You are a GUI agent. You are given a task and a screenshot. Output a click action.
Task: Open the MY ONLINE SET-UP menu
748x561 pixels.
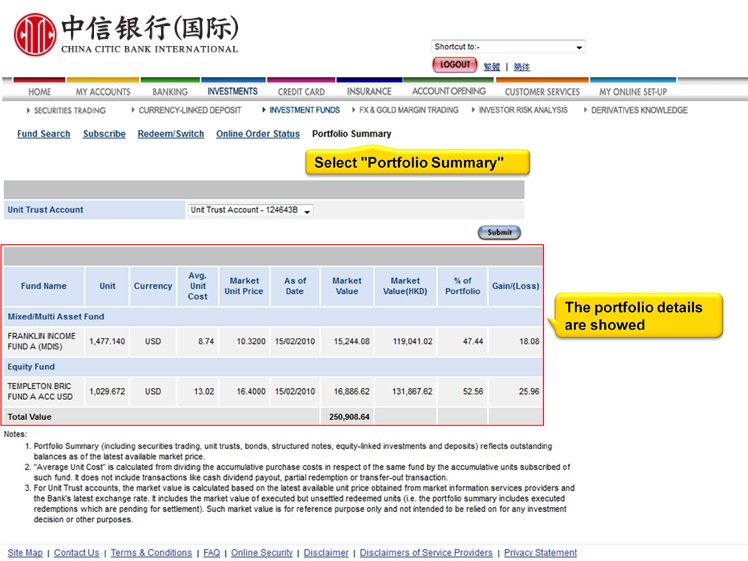(633, 92)
